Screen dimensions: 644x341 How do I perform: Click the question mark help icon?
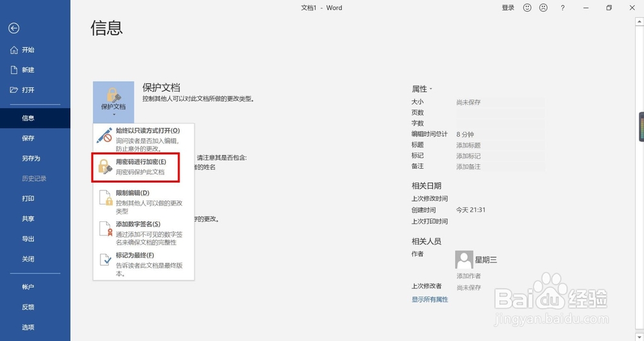563,8
